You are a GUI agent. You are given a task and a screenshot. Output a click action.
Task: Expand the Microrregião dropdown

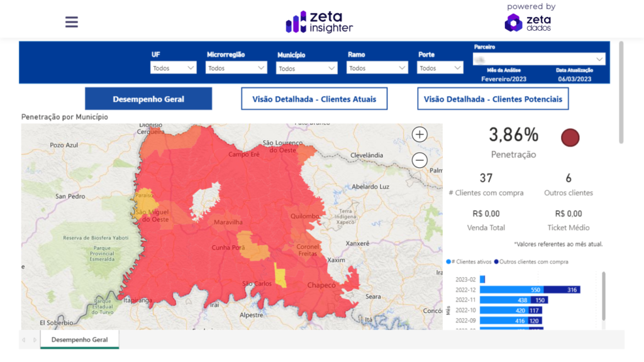point(236,68)
